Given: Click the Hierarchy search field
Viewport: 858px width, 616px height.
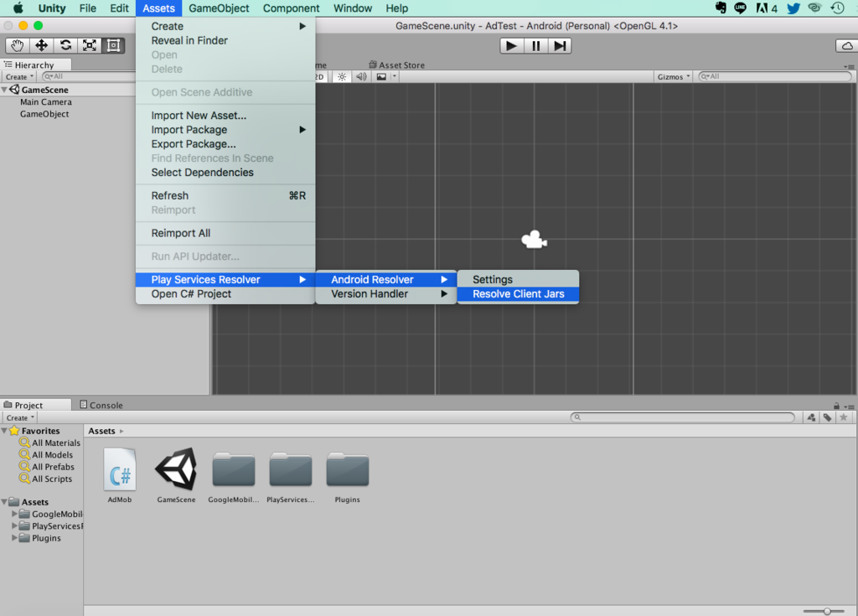Looking at the screenshot, I should tap(89, 76).
